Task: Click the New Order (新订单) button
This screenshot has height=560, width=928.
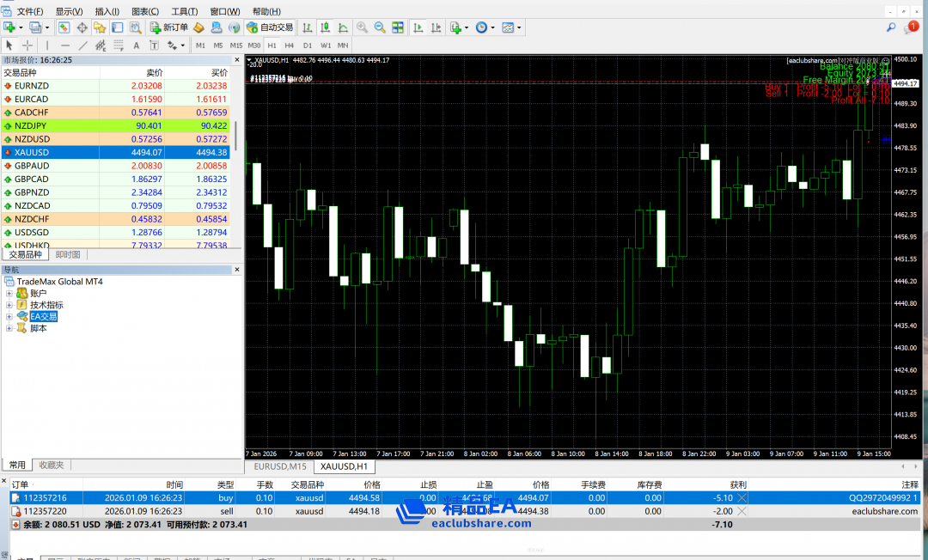Action: pyautogui.click(x=169, y=27)
